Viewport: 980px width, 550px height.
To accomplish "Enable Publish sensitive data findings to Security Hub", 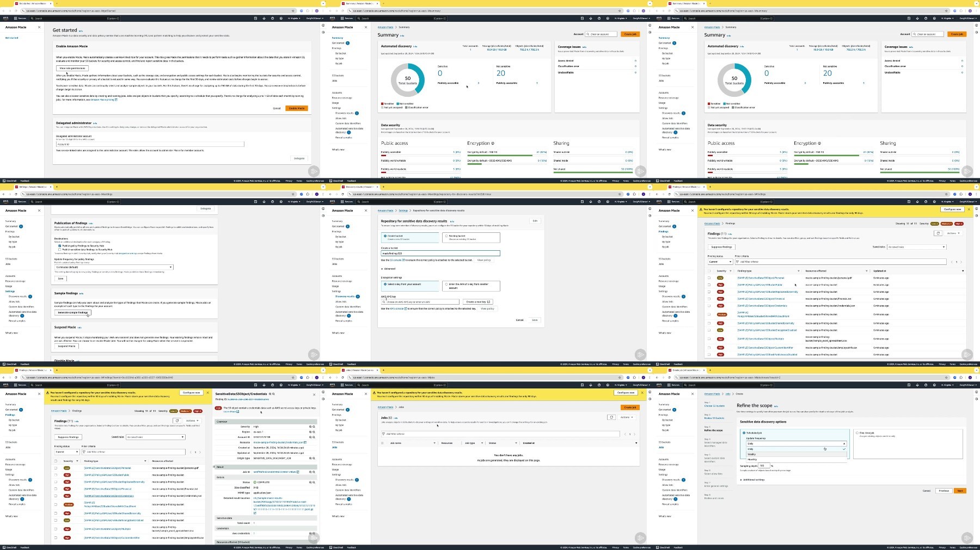I will pyautogui.click(x=59, y=250).
